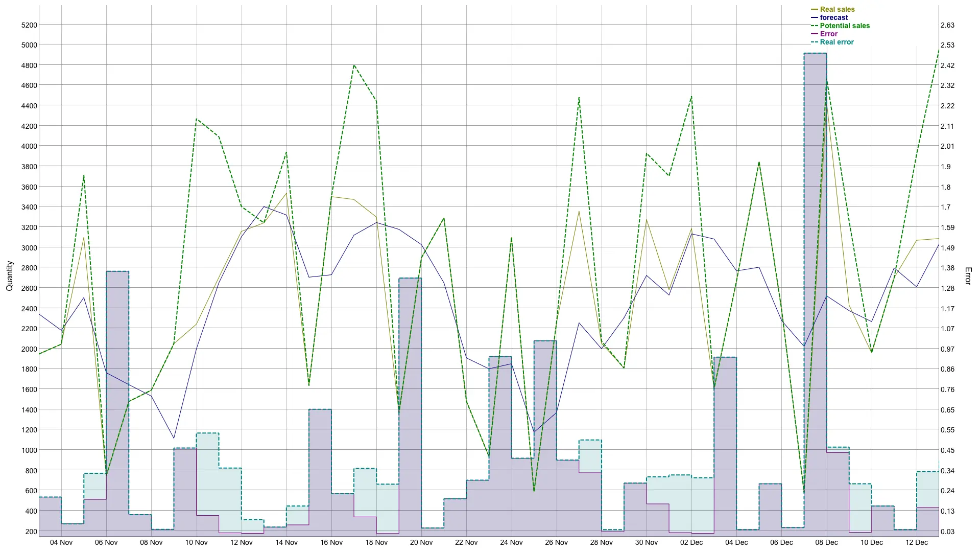Click the 04 Dec date label
980x552 pixels.
(x=736, y=542)
